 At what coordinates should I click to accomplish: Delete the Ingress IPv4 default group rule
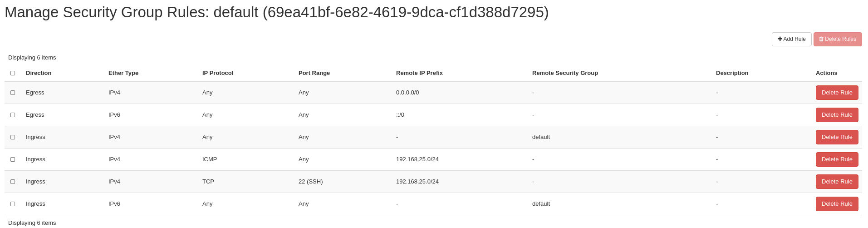tap(837, 137)
